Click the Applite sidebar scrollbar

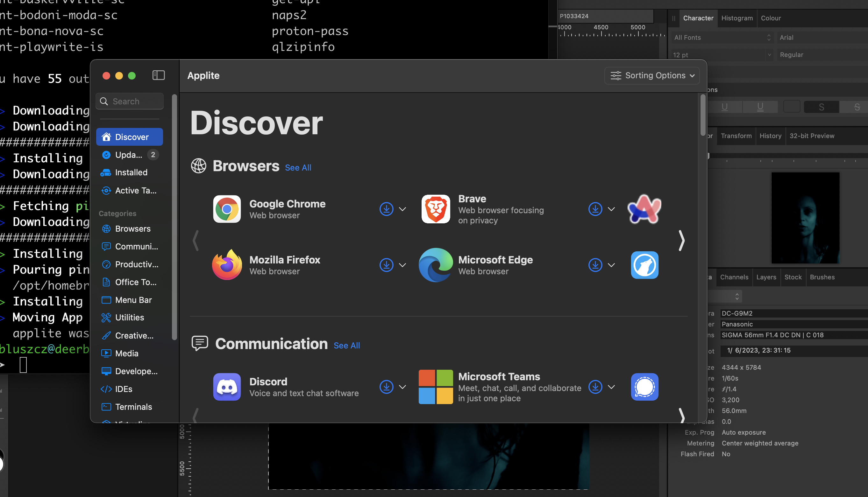[x=174, y=217]
